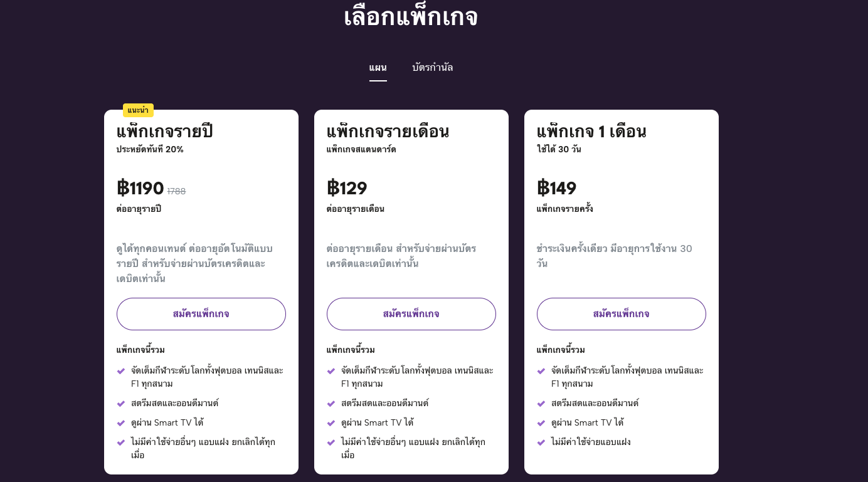The height and width of the screenshot is (482, 868).
Task: Click the ฿1190 annual price
Action: (x=140, y=188)
